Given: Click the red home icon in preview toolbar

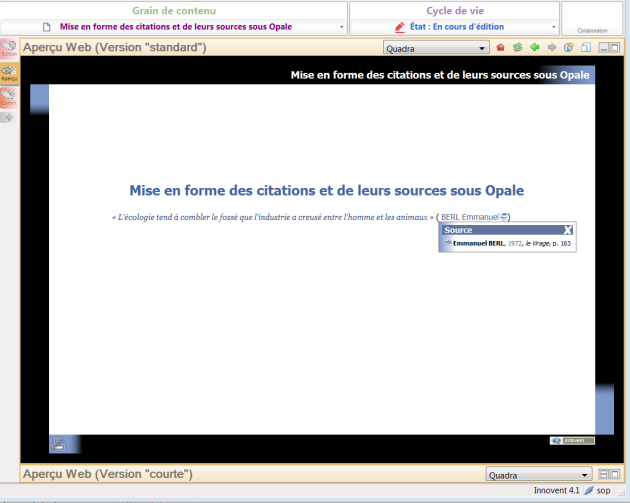Looking at the screenshot, I should pos(500,47).
